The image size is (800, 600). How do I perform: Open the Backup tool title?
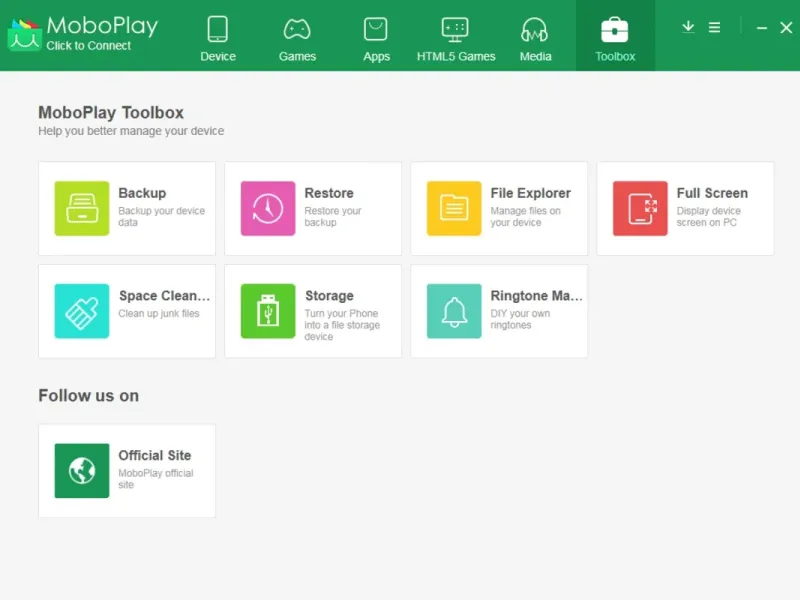point(142,193)
